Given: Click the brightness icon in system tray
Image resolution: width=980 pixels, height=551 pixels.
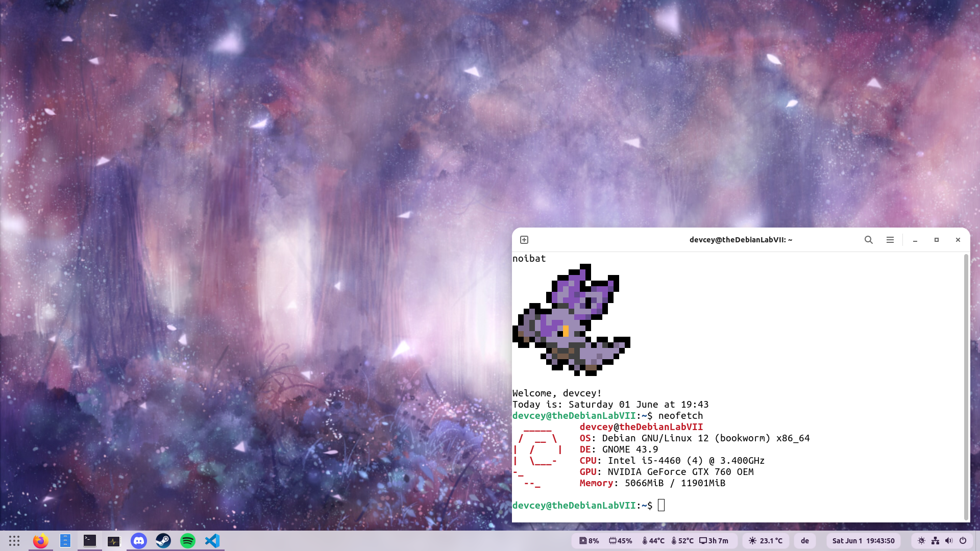Looking at the screenshot, I should [x=921, y=541].
